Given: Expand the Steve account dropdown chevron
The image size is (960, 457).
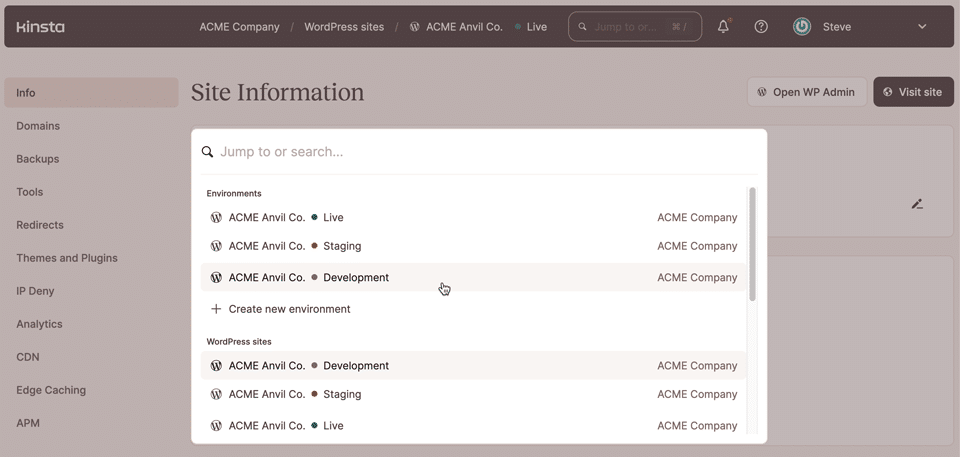Looking at the screenshot, I should coord(922,26).
